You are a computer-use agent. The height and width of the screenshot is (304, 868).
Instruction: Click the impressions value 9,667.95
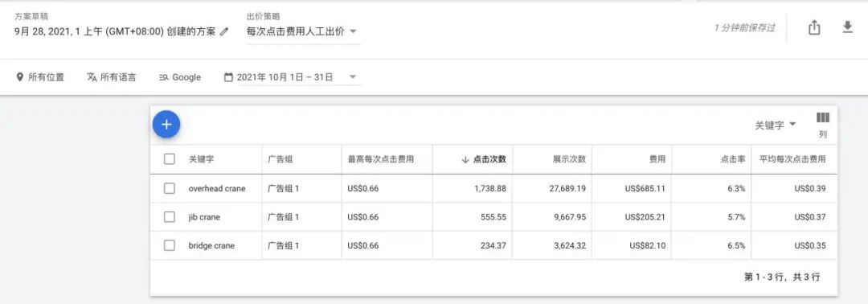(x=570, y=217)
